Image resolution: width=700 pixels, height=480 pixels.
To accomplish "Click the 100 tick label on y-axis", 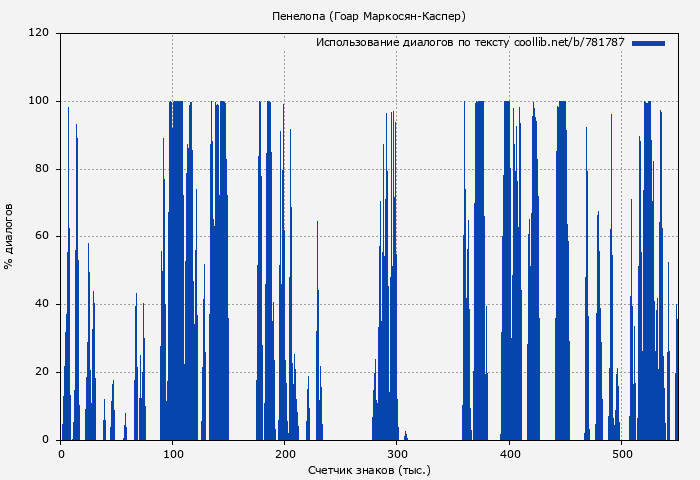I will coord(39,101).
